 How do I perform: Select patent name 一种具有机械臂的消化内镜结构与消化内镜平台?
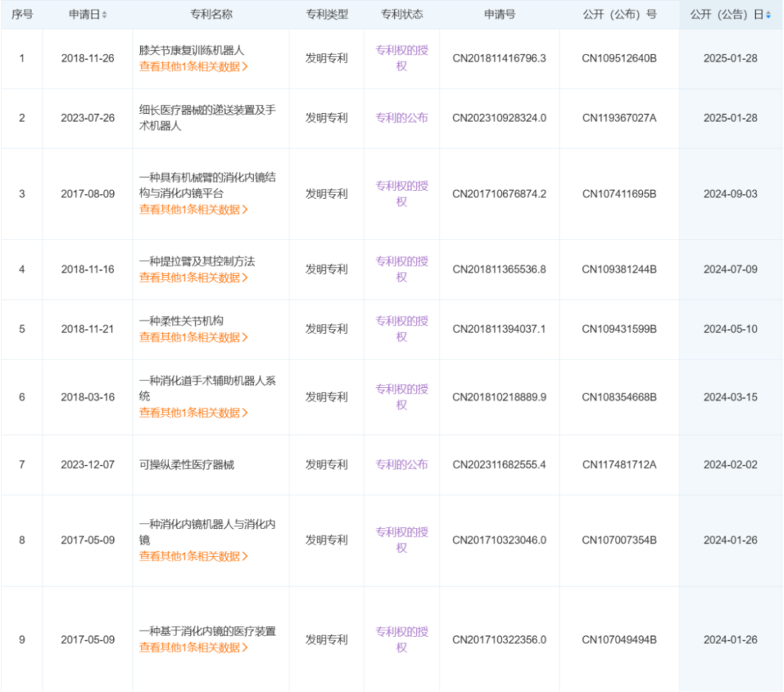pyautogui.click(x=208, y=185)
